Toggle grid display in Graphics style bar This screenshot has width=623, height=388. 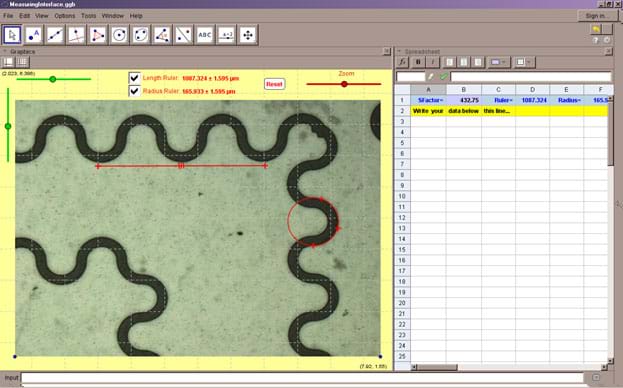pyautogui.click(x=22, y=62)
